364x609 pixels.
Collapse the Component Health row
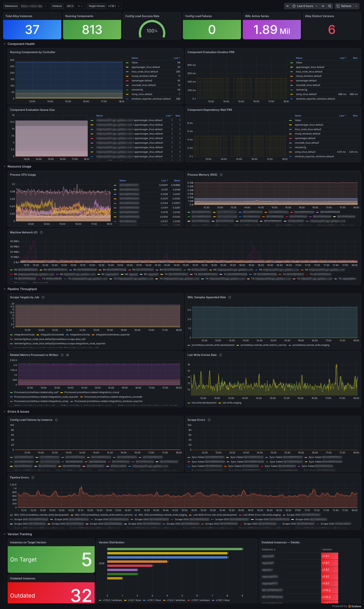[4, 44]
